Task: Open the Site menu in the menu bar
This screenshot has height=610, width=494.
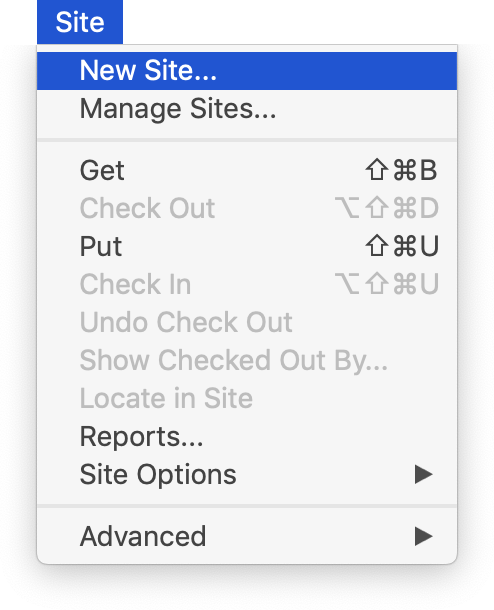Action: [x=80, y=22]
